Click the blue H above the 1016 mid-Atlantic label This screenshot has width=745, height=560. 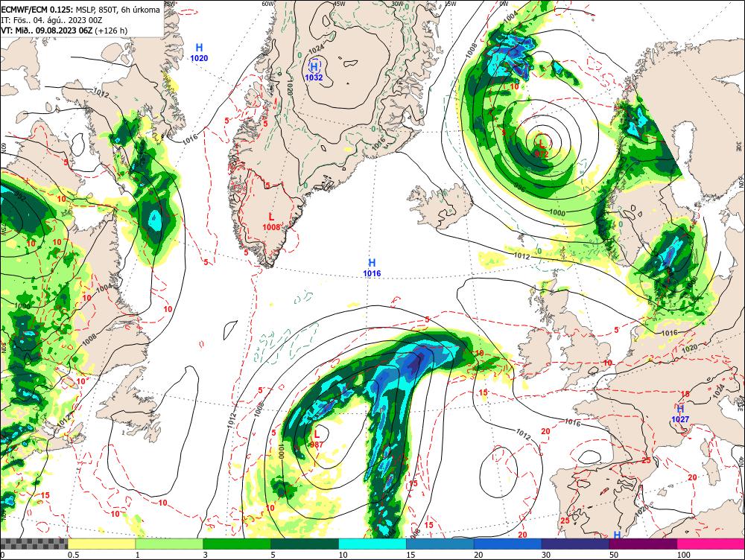tap(372, 263)
